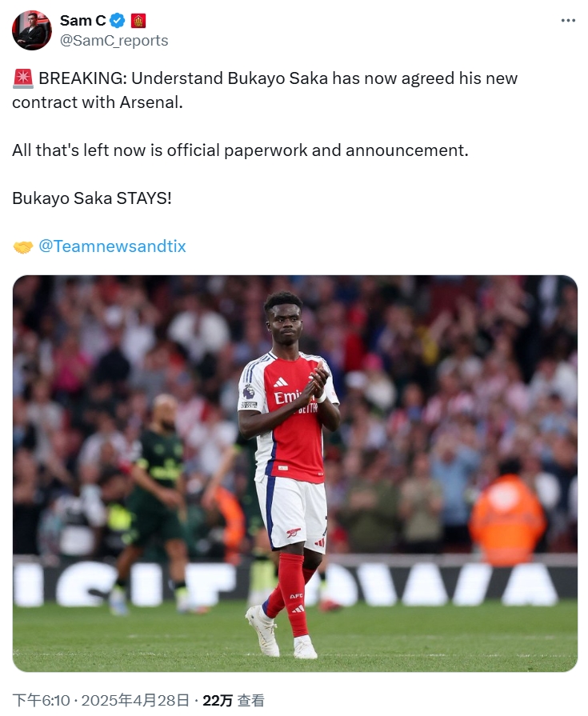
Task: Open the three-dot more options menu
Action: pyautogui.click(x=568, y=21)
